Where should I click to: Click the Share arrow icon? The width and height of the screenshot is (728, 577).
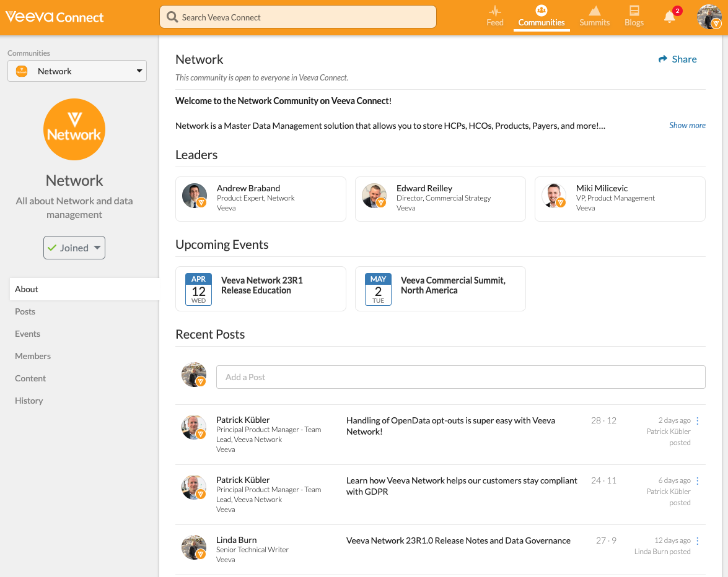pos(663,59)
